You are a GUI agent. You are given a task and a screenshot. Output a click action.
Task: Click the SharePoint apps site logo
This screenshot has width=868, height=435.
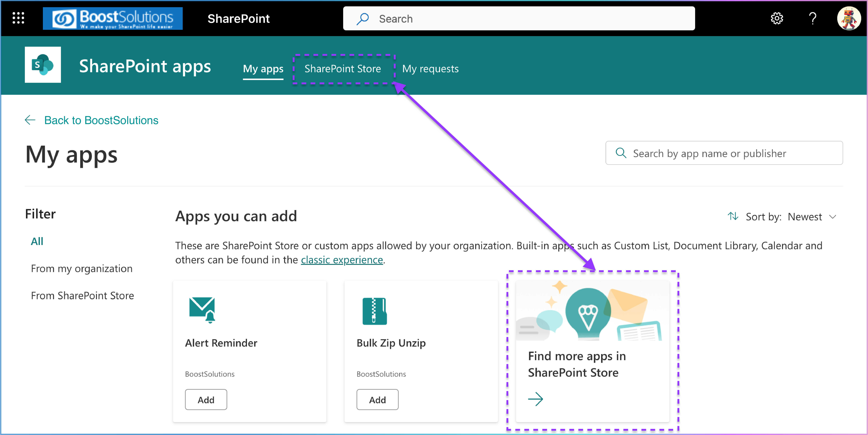click(43, 65)
